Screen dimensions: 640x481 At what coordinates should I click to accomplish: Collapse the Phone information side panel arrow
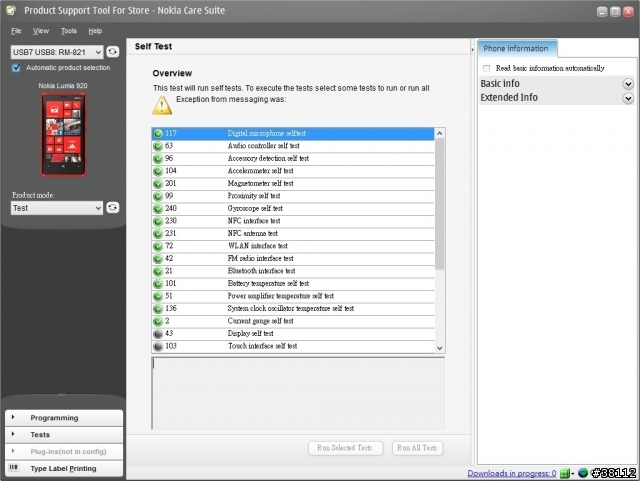click(x=472, y=49)
